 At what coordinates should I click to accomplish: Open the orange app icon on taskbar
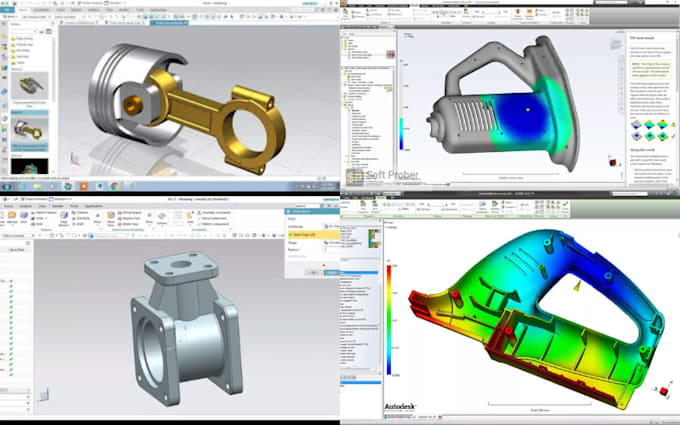tap(84, 186)
